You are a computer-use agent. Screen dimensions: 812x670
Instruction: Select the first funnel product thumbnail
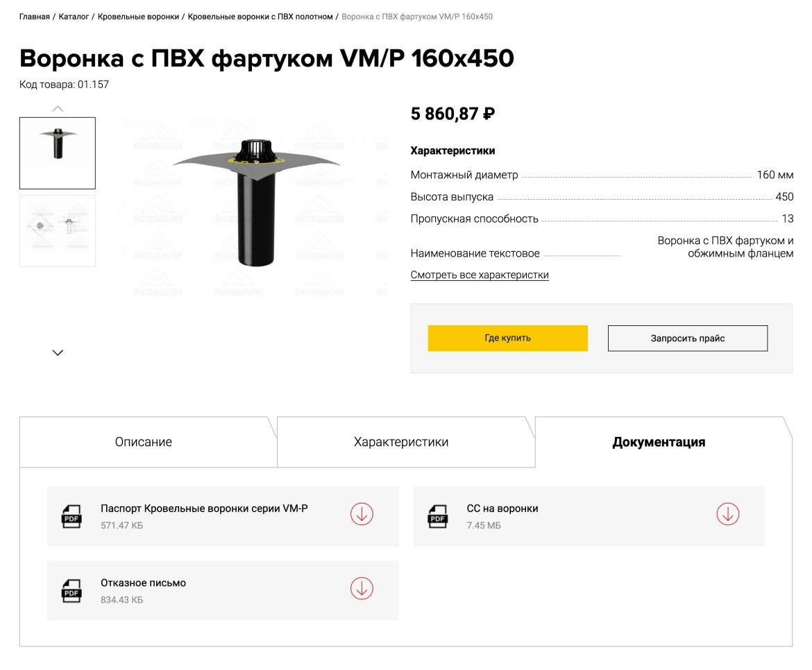click(x=58, y=153)
